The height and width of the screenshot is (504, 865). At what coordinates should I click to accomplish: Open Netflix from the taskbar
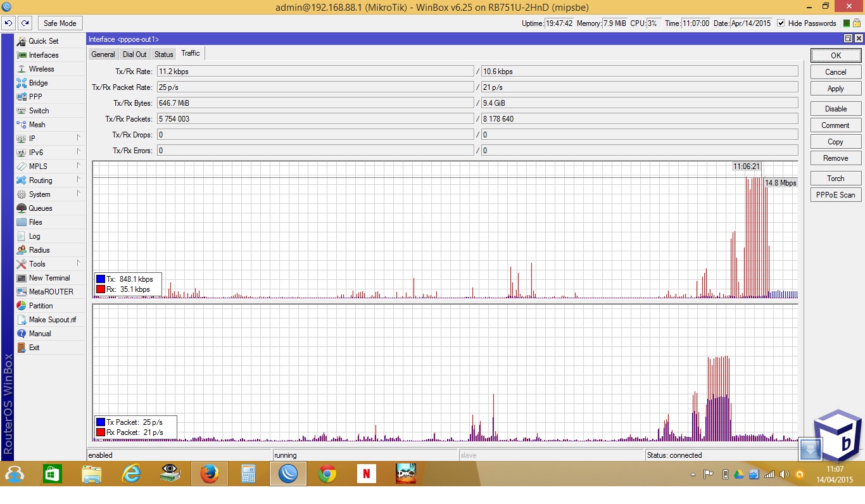(366, 474)
